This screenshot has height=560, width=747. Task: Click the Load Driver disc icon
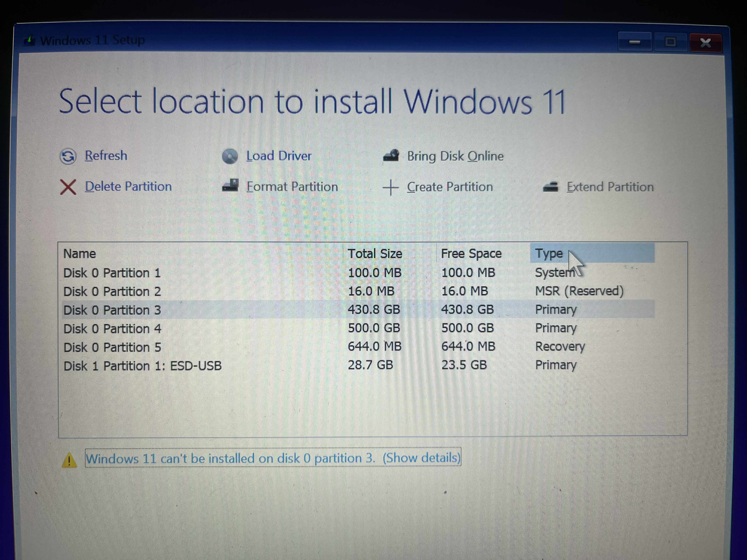[231, 156]
